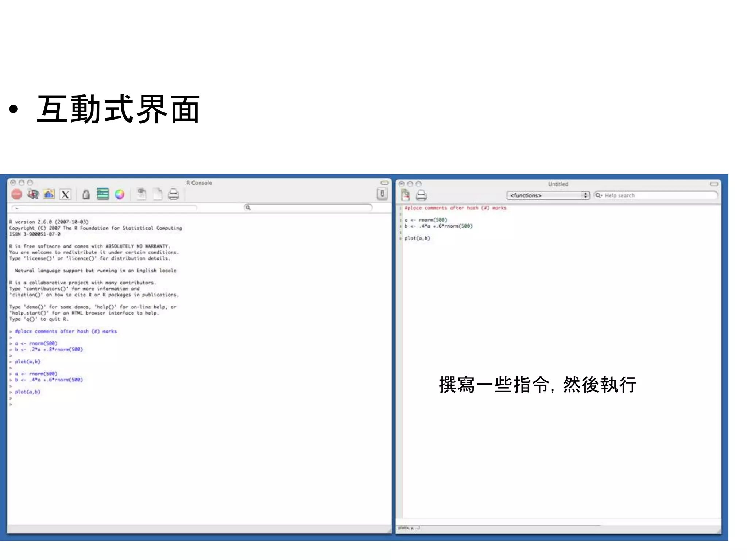Click line number 1 in the editor gutter
This screenshot has height=560, width=747.
[x=400, y=208]
